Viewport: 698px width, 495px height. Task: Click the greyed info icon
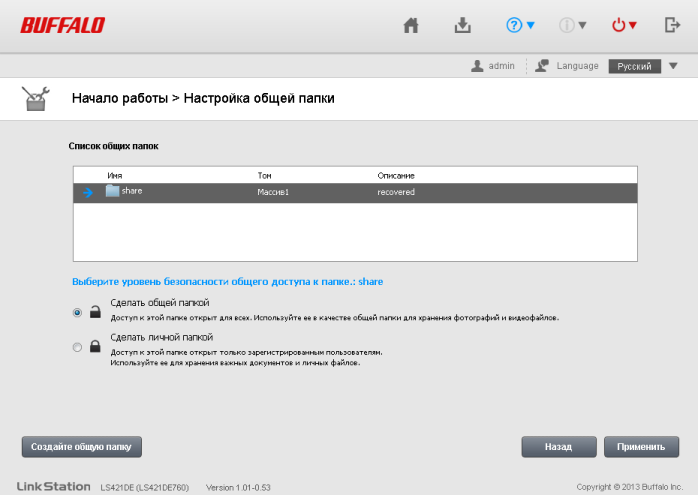pos(567,25)
